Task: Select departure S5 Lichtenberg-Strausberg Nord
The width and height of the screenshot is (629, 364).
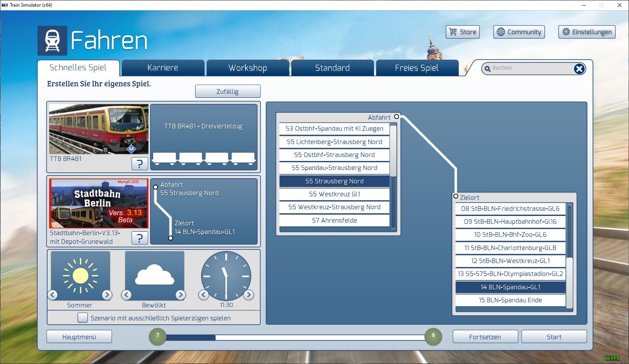Action: (335, 142)
